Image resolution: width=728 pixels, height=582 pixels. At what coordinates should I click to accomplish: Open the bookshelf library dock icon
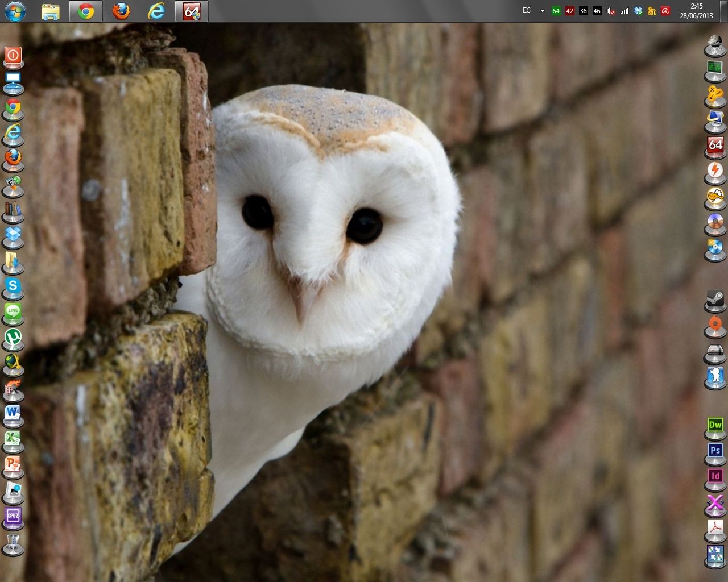pos(13,210)
